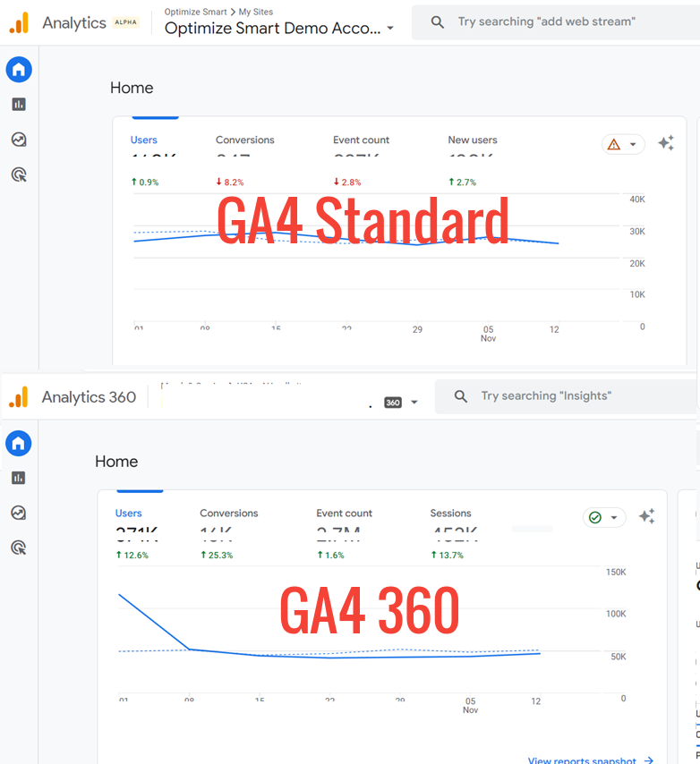The height and width of the screenshot is (764, 700).
Task: Open Reports icon in Analytics 360 sidebar
Action: pyautogui.click(x=19, y=478)
